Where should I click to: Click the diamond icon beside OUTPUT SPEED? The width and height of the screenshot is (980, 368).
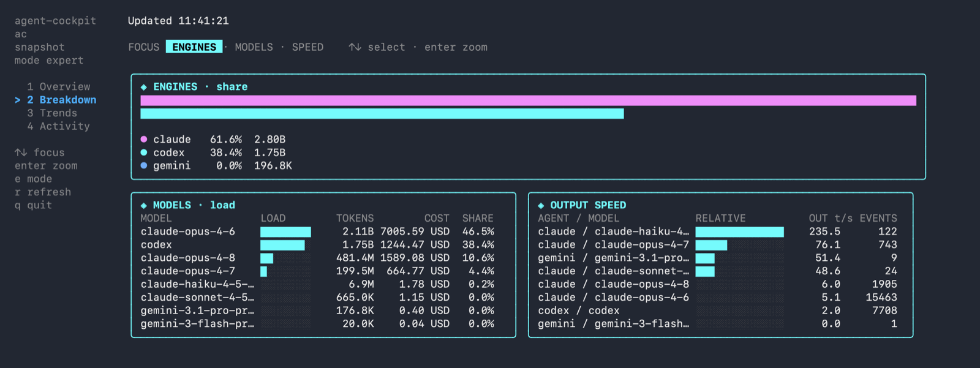(x=541, y=205)
